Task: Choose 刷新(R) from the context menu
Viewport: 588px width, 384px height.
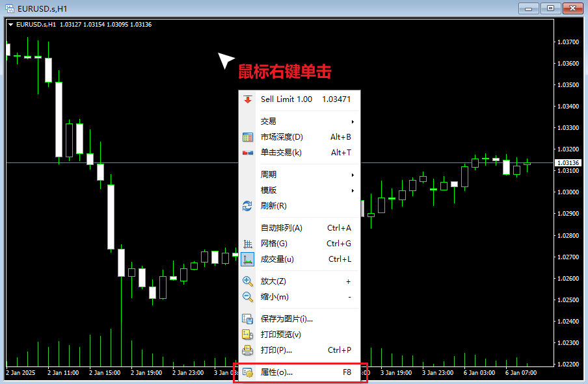Action: coord(273,206)
